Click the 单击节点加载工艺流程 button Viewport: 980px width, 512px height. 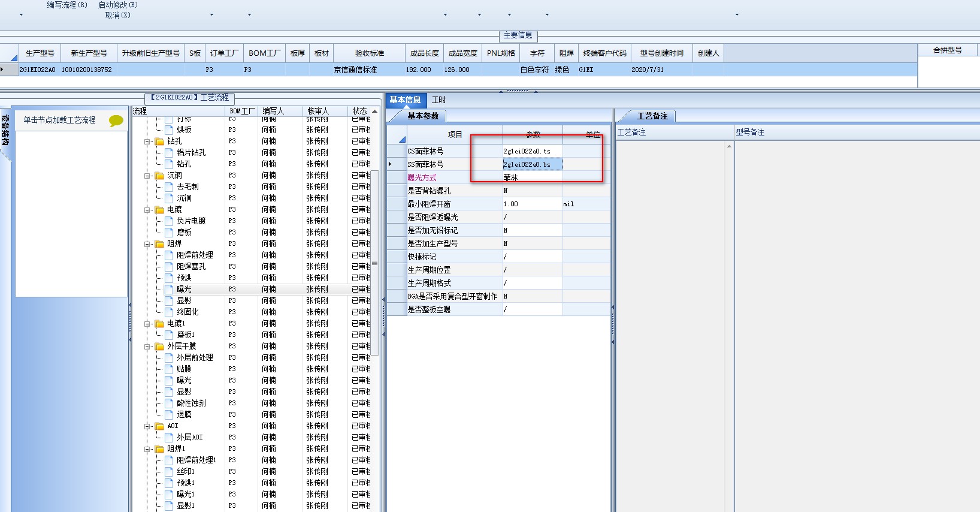tap(59, 121)
